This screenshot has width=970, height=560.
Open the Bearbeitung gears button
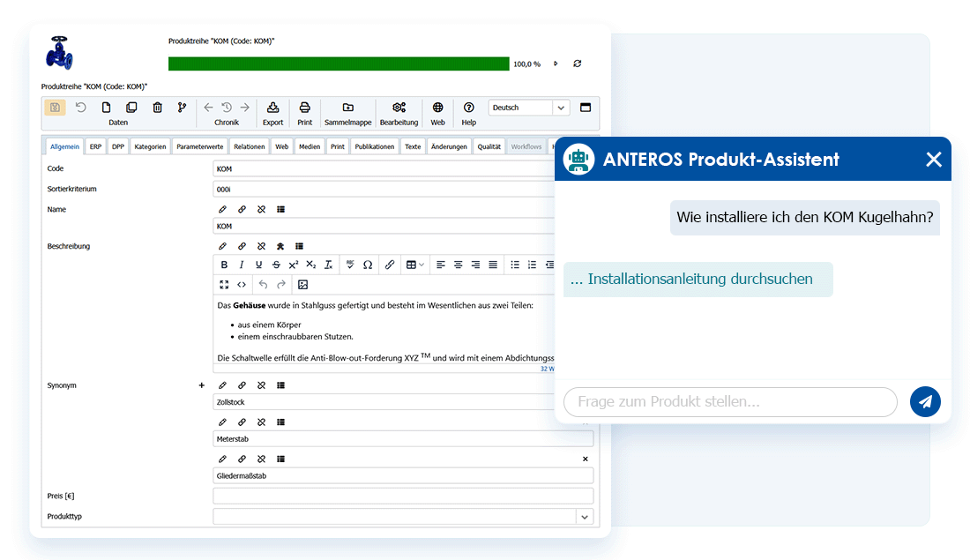[x=399, y=113]
